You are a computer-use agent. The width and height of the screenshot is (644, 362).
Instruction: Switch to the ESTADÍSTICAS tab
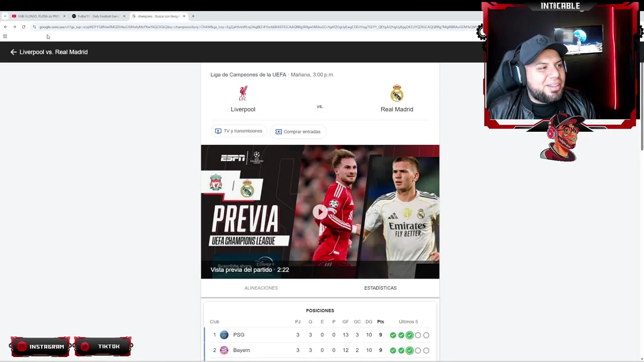point(380,288)
